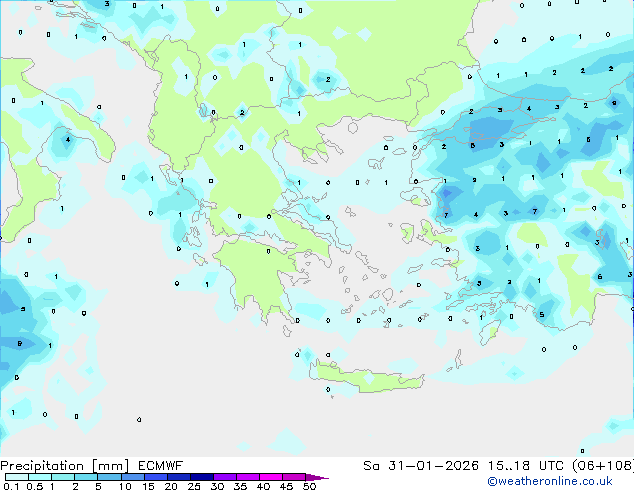Choose the 20–25 mm legend color swatch
The width and height of the screenshot is (634, 490).
(x=179, y=477)
